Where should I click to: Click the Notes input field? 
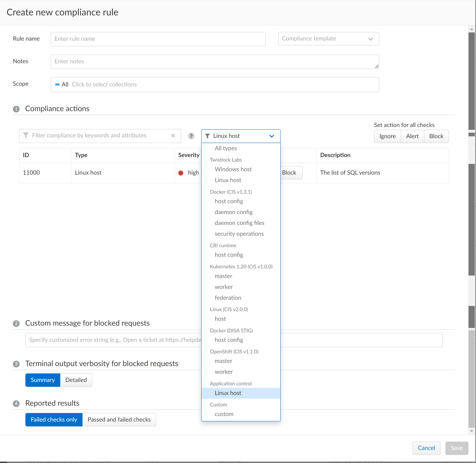pos(215,62)
